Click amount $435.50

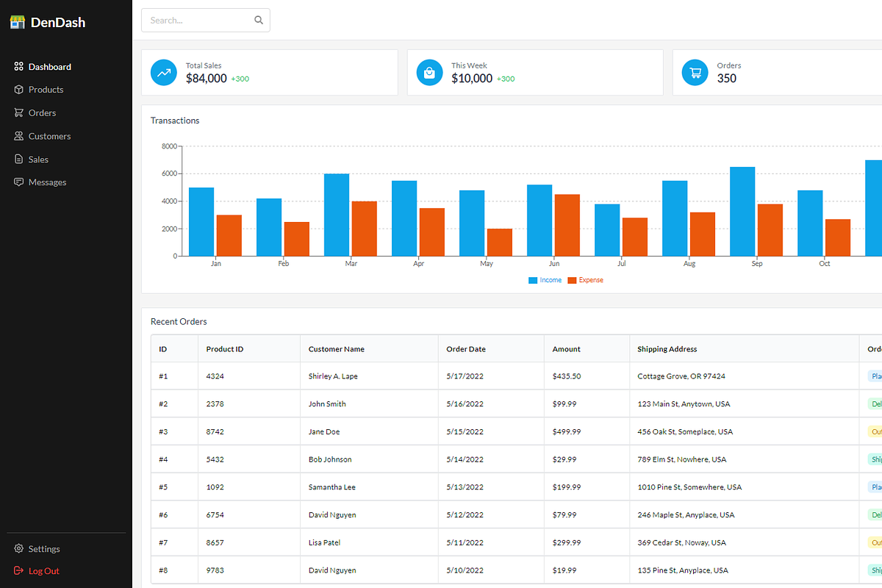point(567,376)
